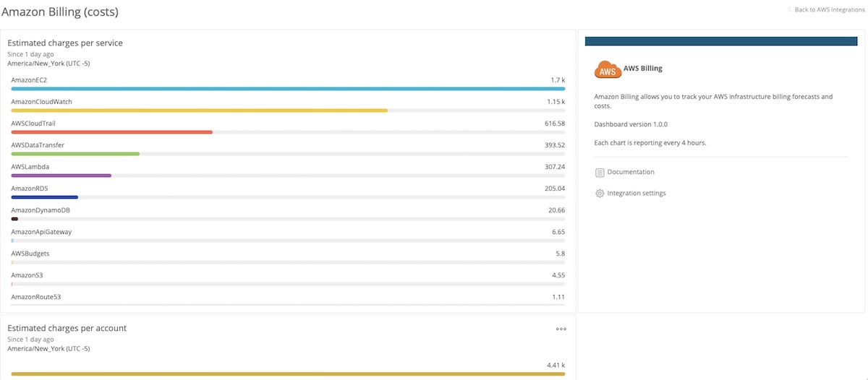Click the Amazon Billing (costs) page title
Screen dimensions: 868x380
(60, 12)
